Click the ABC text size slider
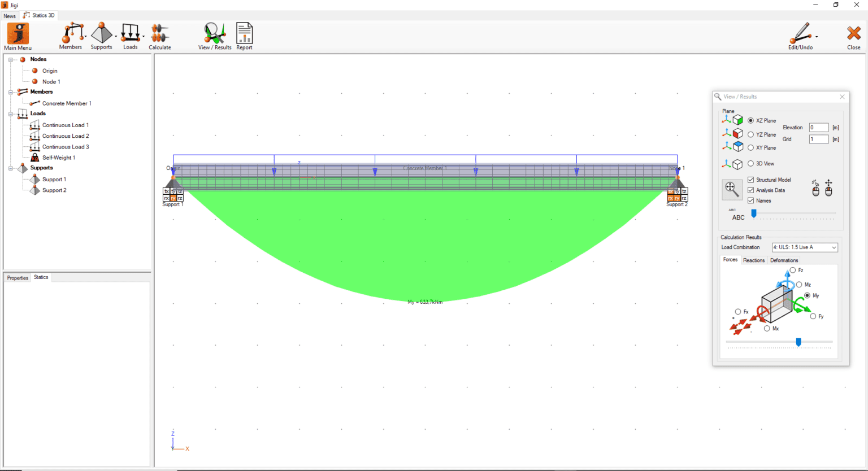This screenshot has height=471, width=868. [x=794, y=213]
